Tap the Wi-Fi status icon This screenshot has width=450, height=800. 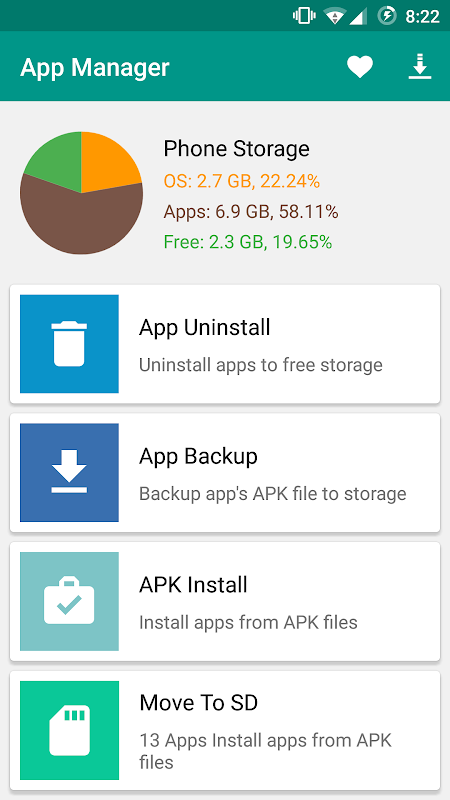click(x=335, y=16)
